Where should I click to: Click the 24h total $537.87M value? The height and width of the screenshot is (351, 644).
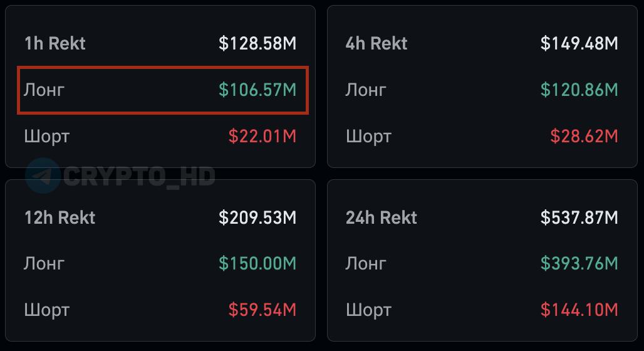tap(579, 217)
